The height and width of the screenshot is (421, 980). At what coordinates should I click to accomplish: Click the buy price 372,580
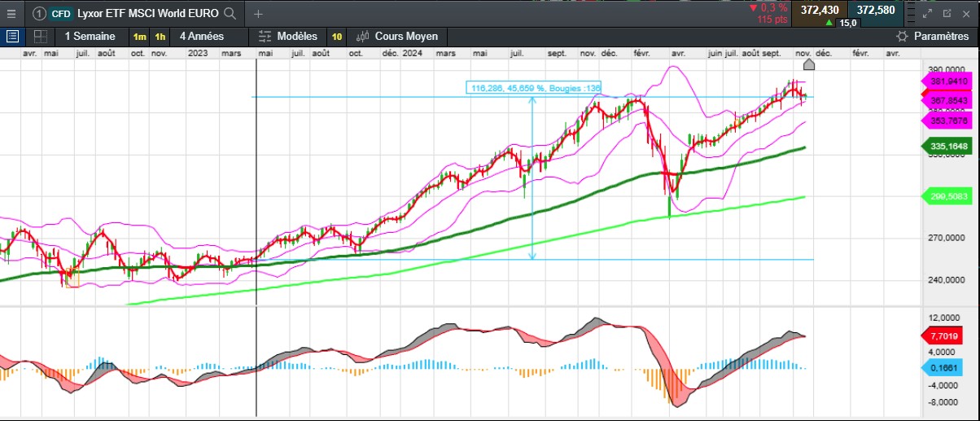click(x=876, y=10)
